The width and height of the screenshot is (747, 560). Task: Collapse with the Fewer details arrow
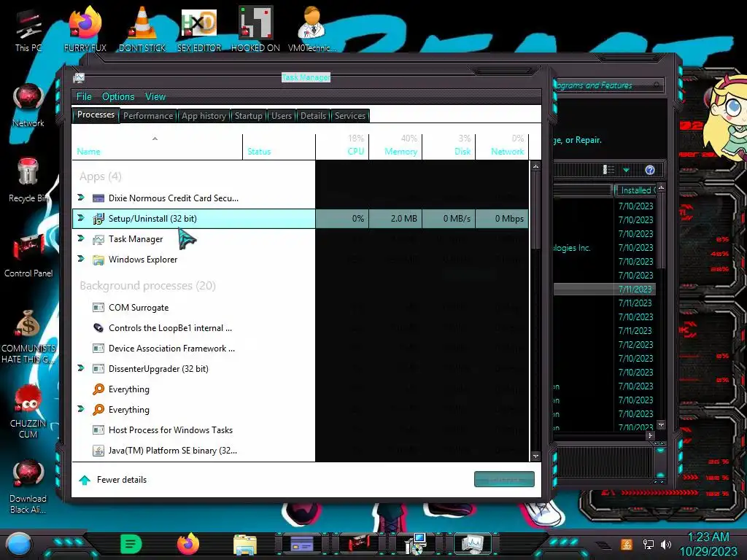pos(85,480)
